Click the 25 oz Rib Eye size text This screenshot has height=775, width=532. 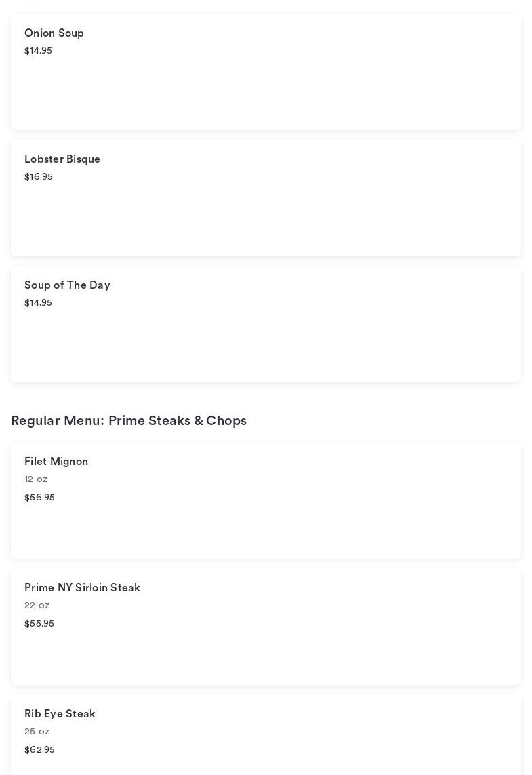tap(37, 732)
